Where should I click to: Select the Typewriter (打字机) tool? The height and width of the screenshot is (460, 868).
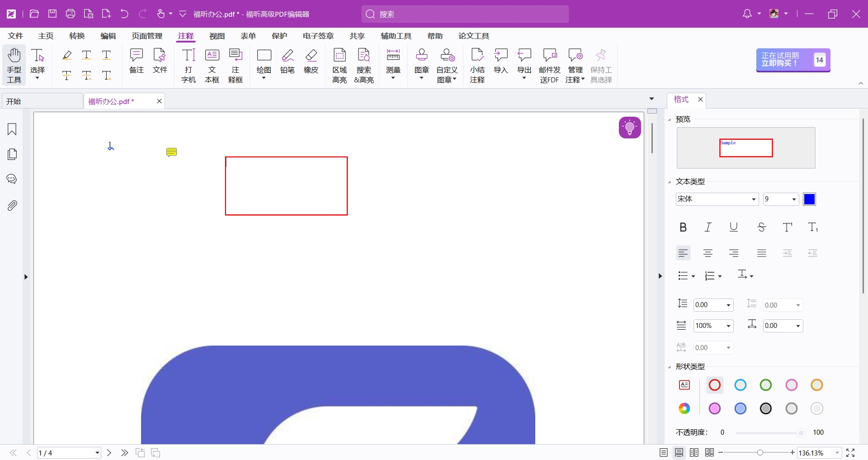click(x=189, y=66)
